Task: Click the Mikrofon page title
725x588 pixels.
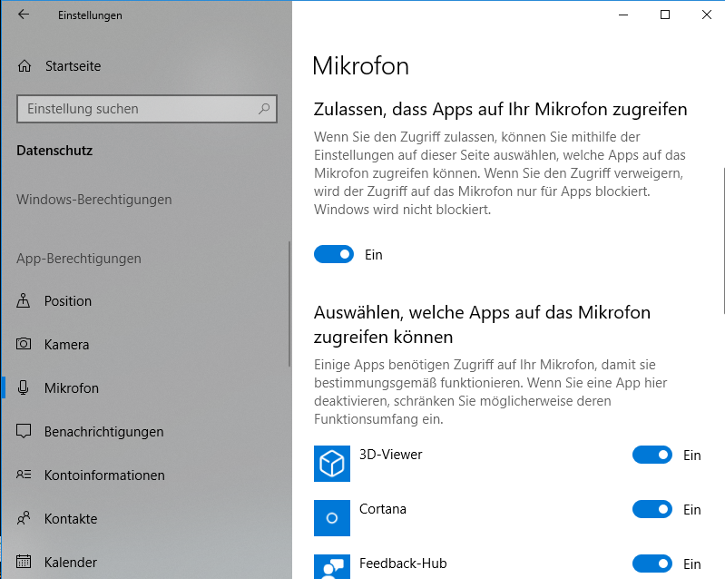Action: coord(360,65)
